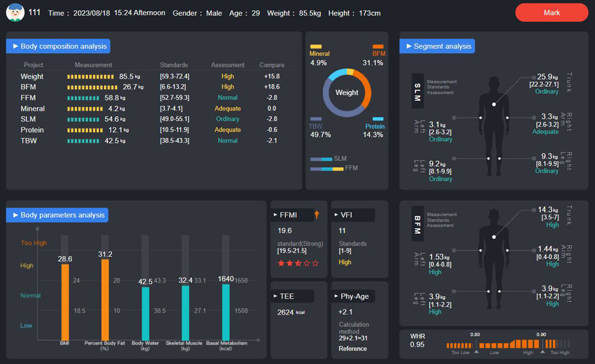
Task: Click the BFM vertical label icon
Action: 418,224
